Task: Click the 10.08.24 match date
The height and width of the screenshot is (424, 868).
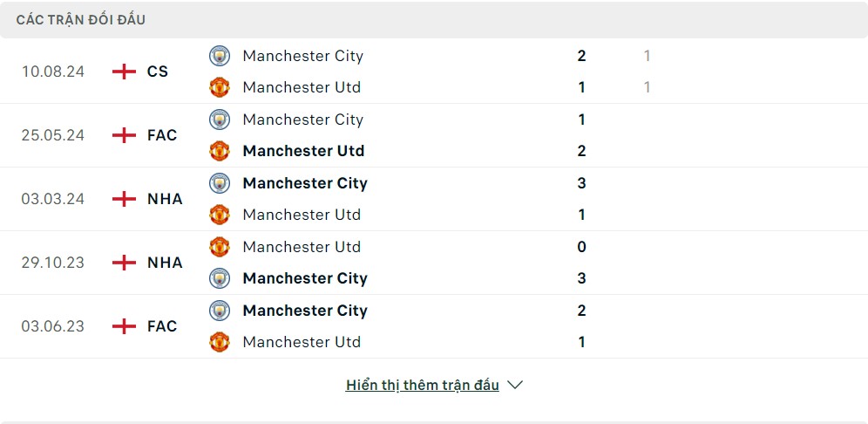Action: pyautogui.click(x=53, y=72)
